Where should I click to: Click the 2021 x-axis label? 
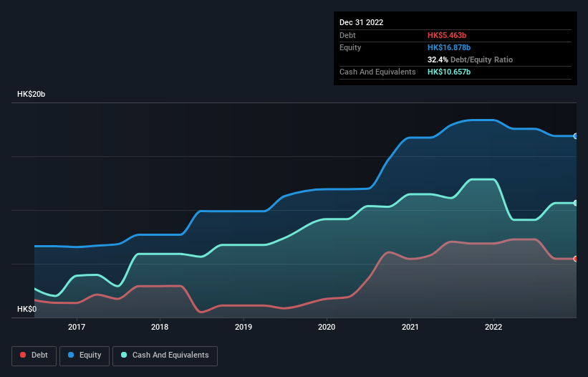pos(410,327)
